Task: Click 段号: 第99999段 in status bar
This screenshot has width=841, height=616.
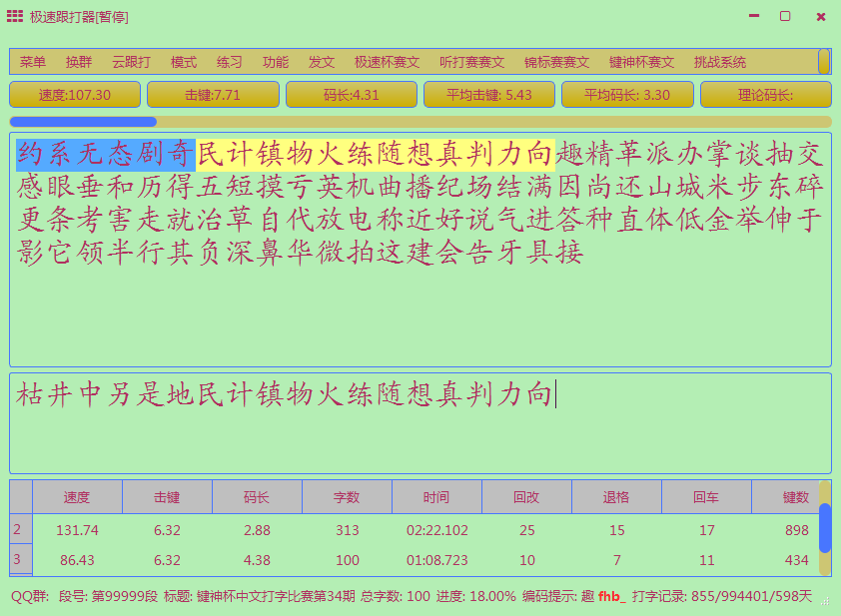Action: pyautogui.click(x=108, y=596)
